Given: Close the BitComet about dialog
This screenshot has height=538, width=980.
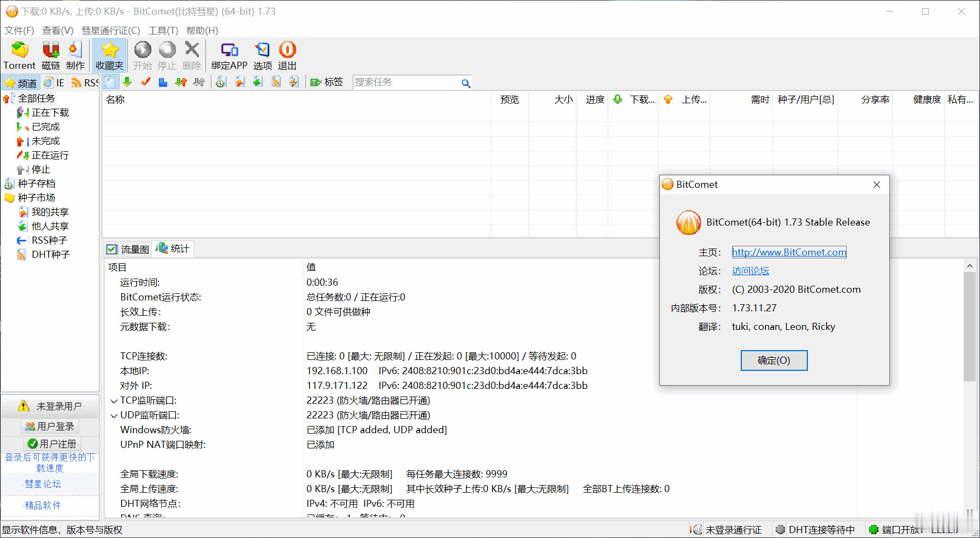Looking at the screenshot, I should tap(877, 185).
